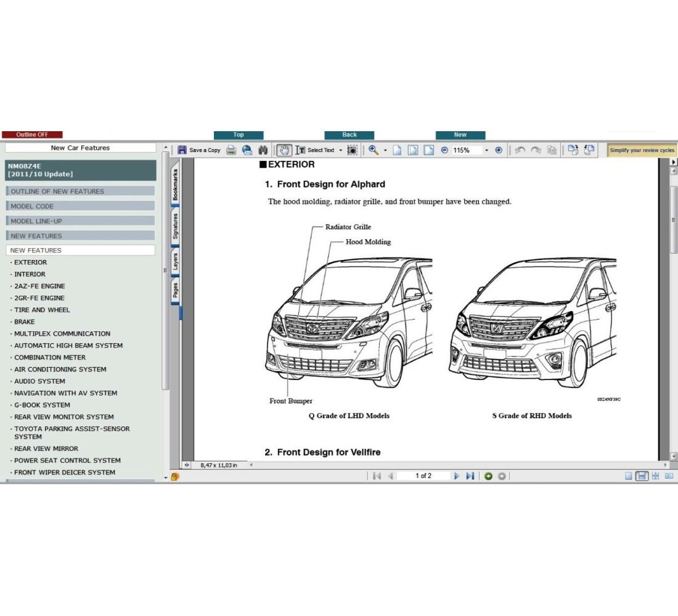Viewport: 678px width, 616px height.
Task: Click the document vertical scrollbar thumb
Action: pos(673,221)
